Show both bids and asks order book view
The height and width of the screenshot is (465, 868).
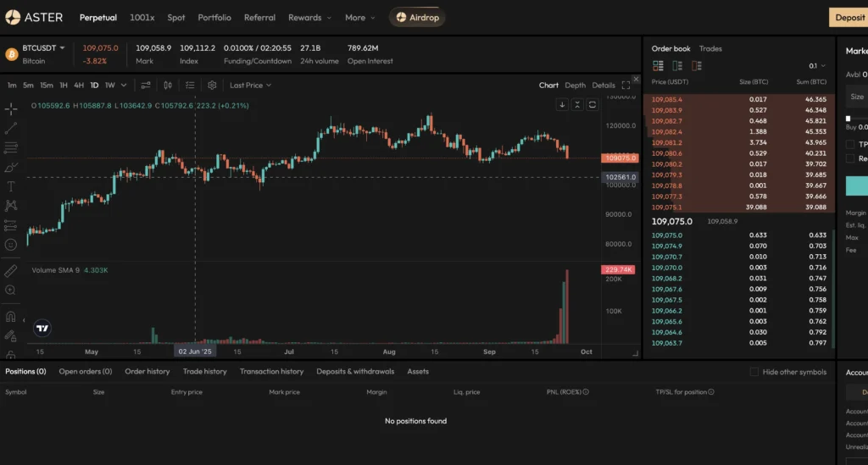(x=658, y=66)
